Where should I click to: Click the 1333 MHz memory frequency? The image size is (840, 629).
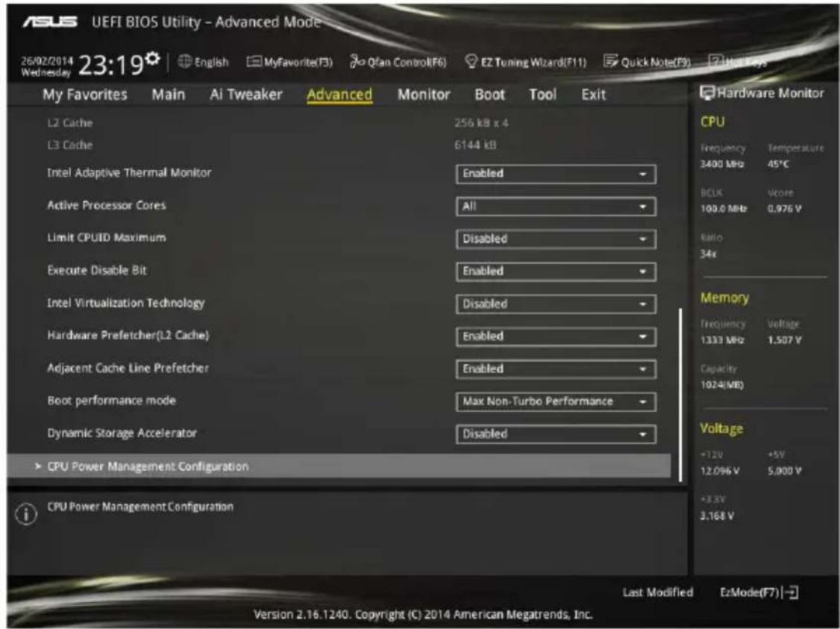[722, 340]
